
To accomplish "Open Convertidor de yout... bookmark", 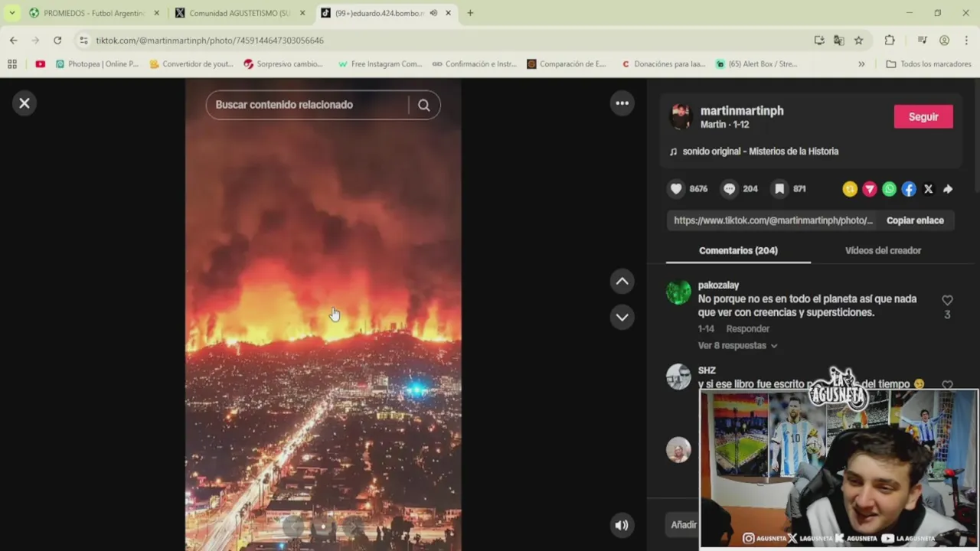I will [x=191, y=64].
